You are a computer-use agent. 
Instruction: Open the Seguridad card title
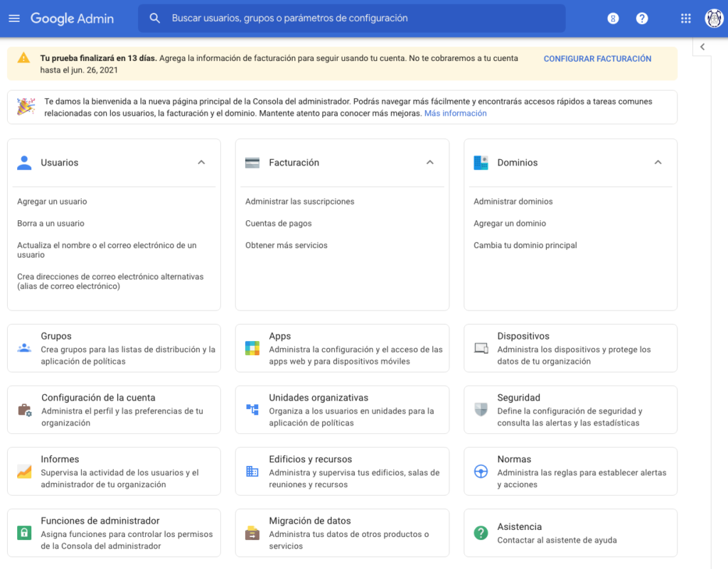point(518,397)
